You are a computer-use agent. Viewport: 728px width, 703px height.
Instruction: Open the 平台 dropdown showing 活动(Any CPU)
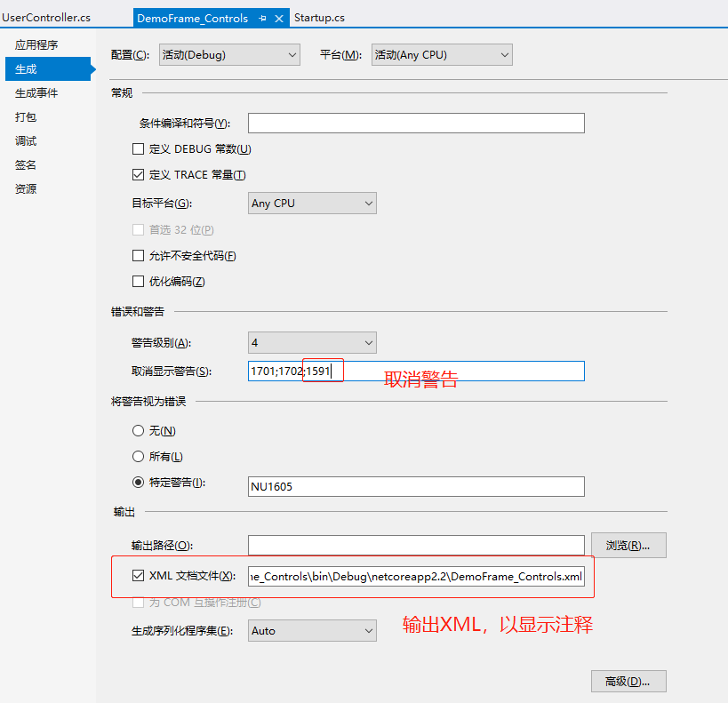(x=442, y=55)
